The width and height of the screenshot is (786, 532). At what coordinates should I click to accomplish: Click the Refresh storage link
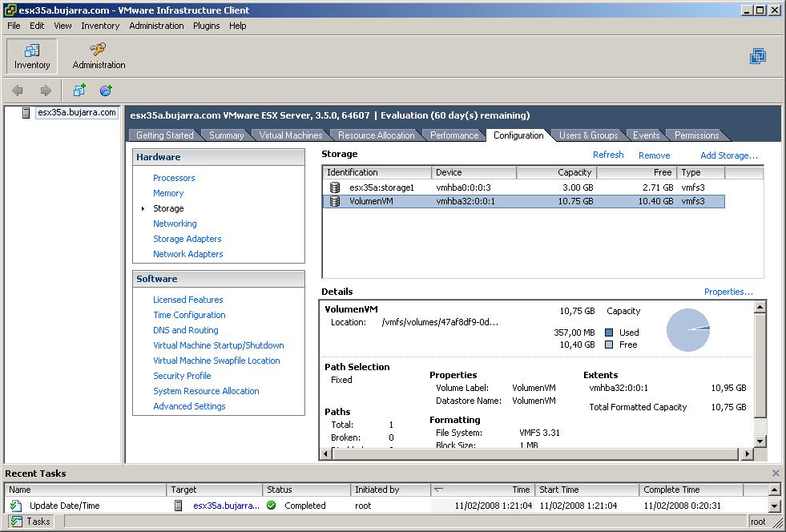608,155
